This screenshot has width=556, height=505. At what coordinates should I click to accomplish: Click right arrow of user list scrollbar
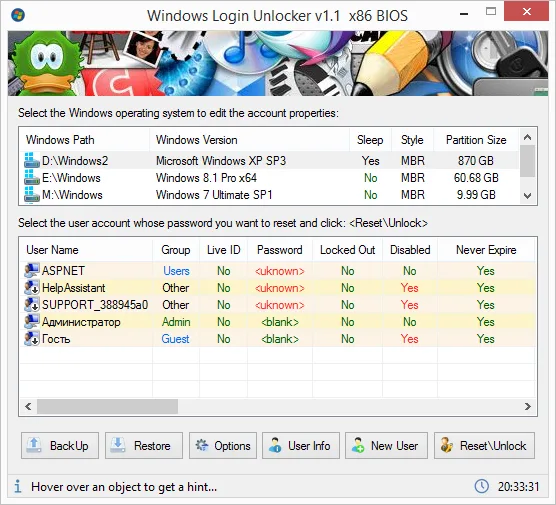[528, 406]
